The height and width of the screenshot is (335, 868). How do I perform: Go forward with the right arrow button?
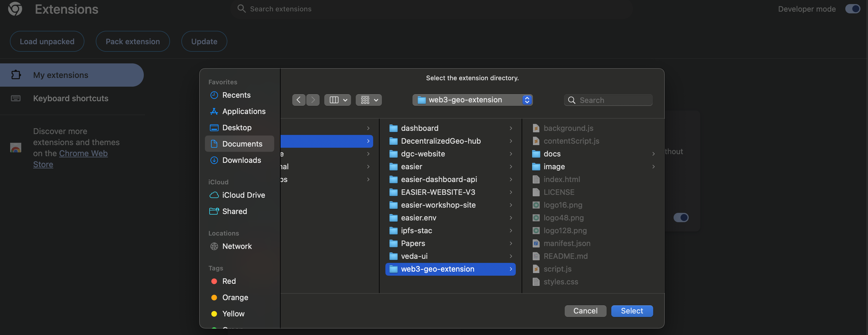pyautogui.click(x=313, y=100)
